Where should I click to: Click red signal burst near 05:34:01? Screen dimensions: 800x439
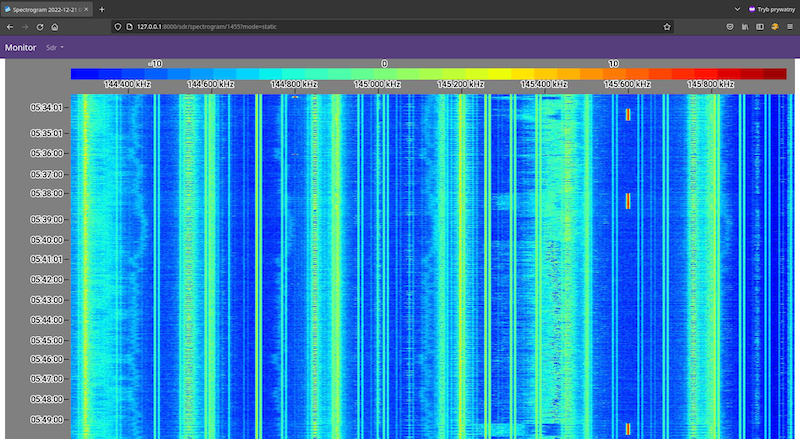tap(628, 115)
